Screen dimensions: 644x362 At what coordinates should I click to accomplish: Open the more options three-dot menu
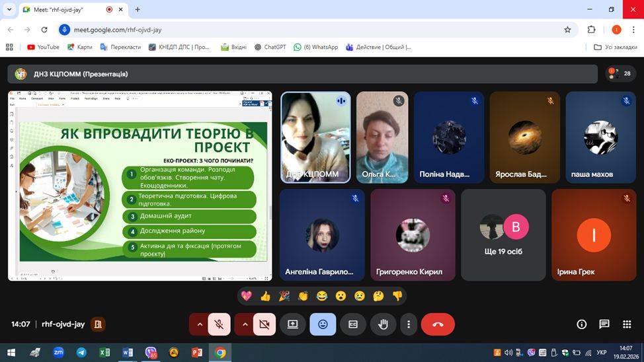(408, 324)
